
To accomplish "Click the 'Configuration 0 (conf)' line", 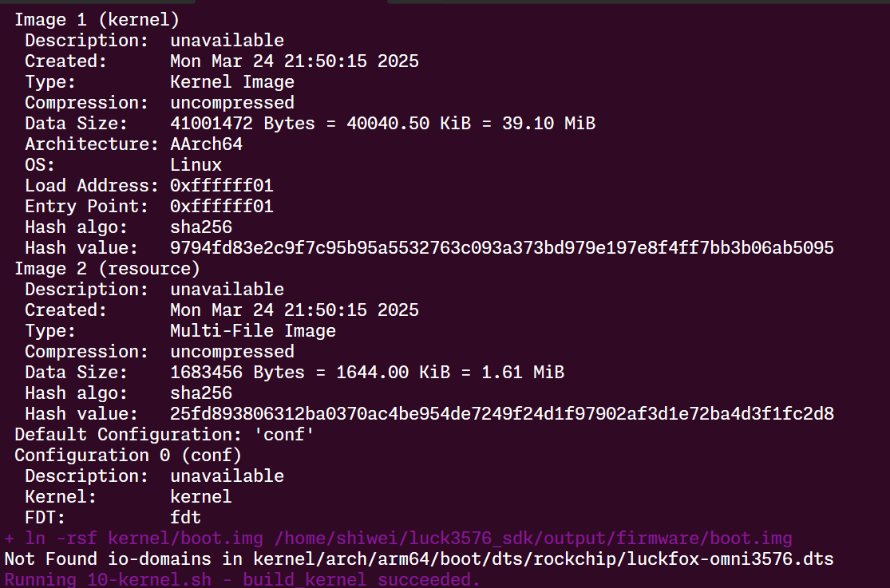I will [129, 456].
